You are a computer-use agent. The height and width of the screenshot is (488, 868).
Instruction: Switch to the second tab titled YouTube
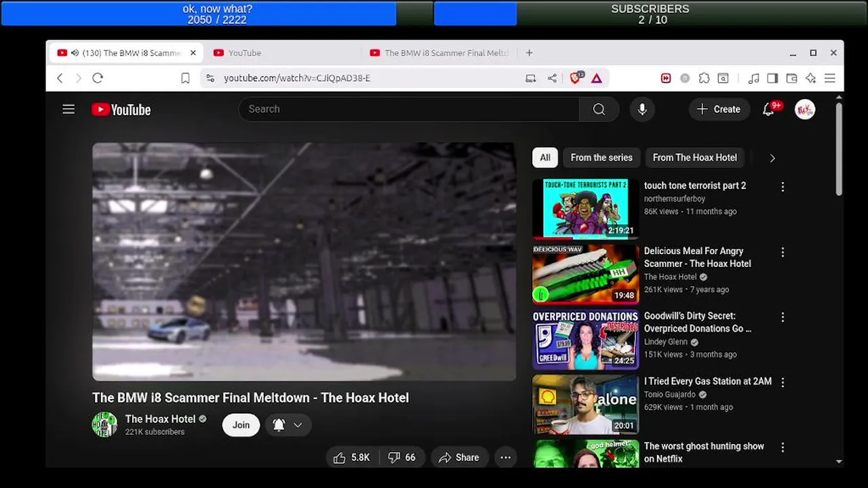281,53
